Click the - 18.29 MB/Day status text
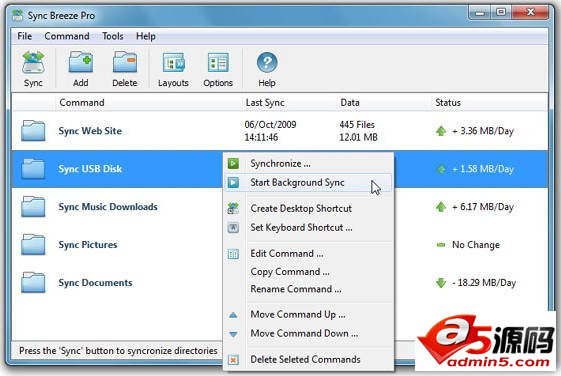561x376 pixels. pos(484,283)
